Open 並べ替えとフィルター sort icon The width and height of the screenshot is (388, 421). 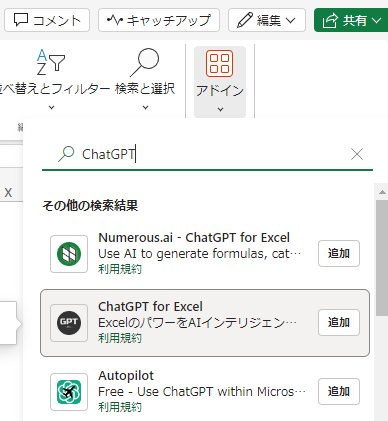(51, 62)
